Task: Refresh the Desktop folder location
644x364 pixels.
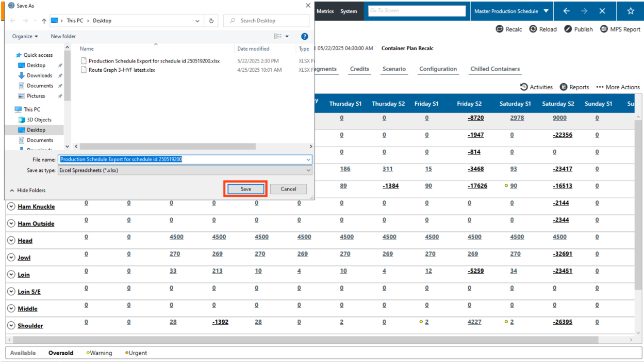Action: [x=211, y=21]
